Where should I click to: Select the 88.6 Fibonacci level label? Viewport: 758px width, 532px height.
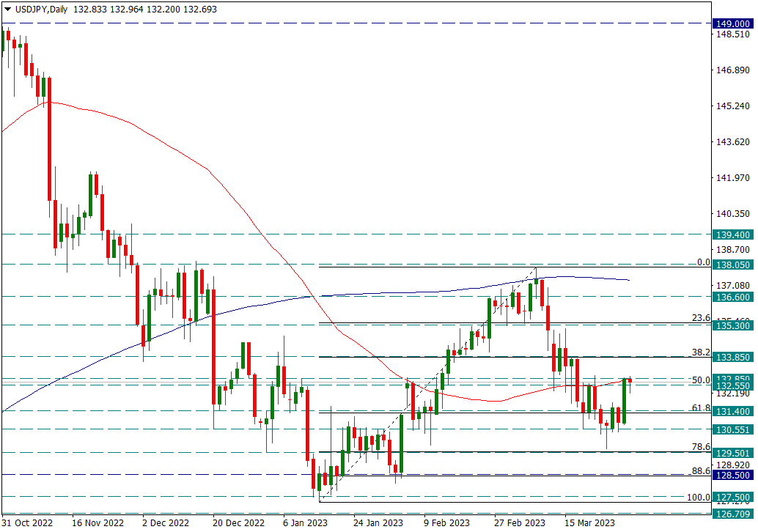click(702, 471)
